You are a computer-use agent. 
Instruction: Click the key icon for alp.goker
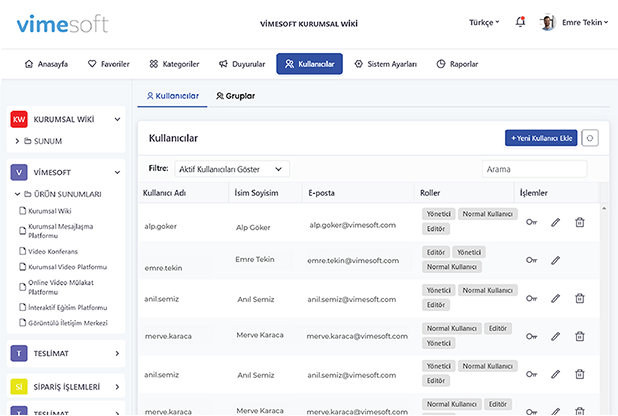pyautogui.click(x=531, y=222)
